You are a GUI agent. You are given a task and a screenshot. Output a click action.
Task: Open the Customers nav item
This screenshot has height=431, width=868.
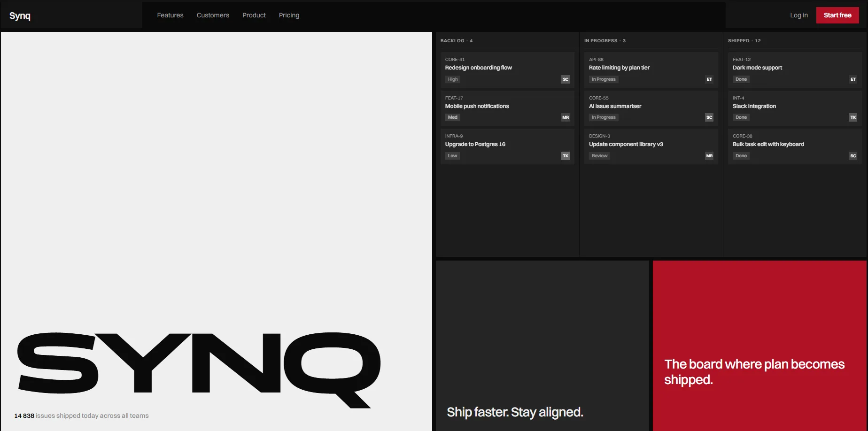coord(213,15)
